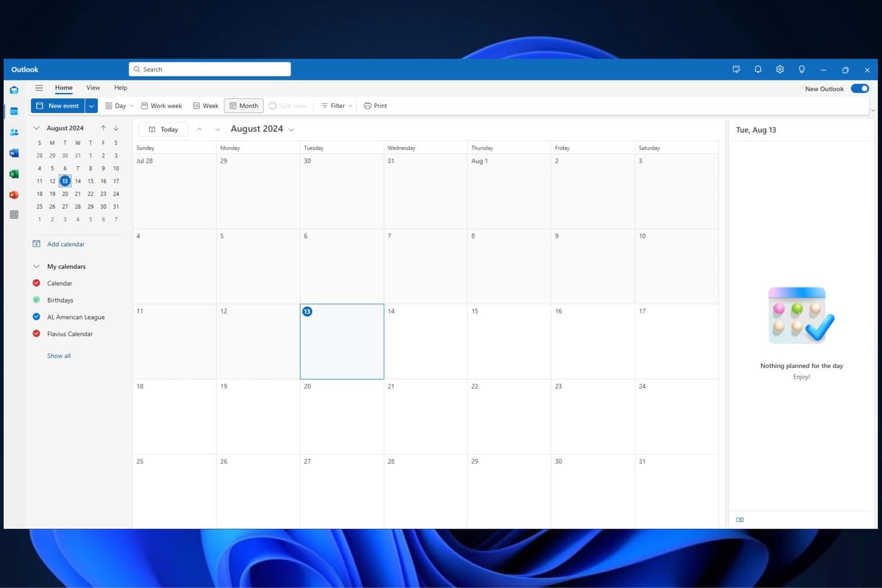Open the Help tab
The height and width of the screenshot is (588, 882).
pyautogui.click(x=121, y=88)
